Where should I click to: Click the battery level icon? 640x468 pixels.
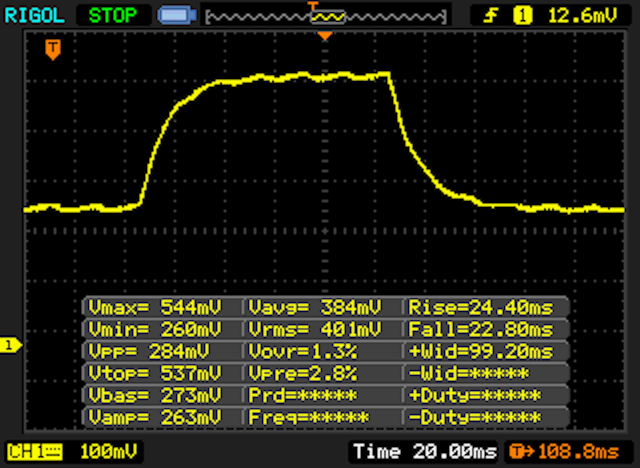(177, 16)
